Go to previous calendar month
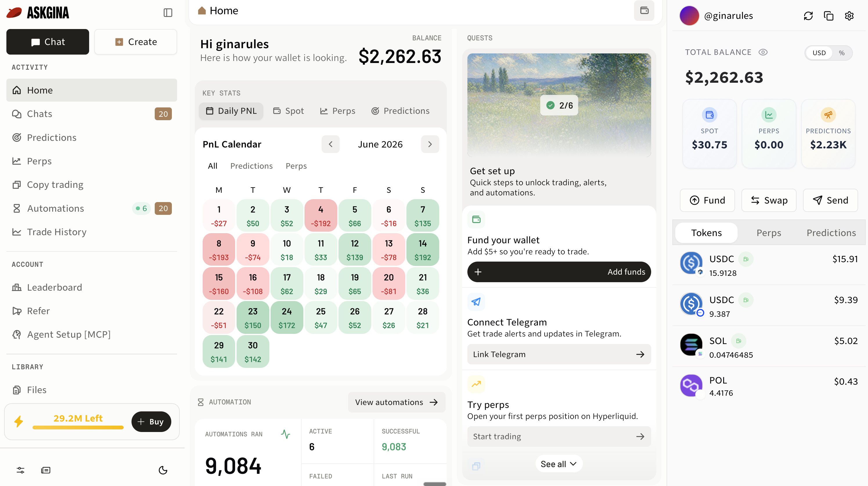The width and height of the screenshot is (868, 486). click(x=331, y=144)
